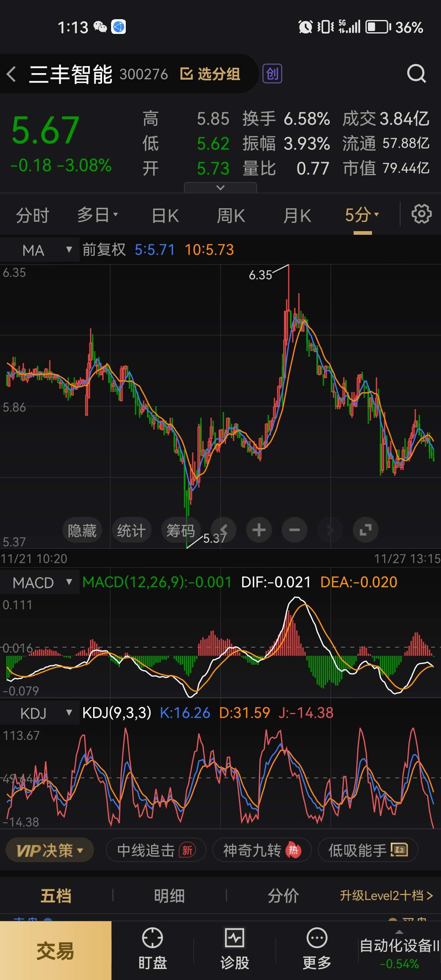Zoom in chart with plus icon
Image resolution: width=441 pixels, height=980 pixels.
259,530
